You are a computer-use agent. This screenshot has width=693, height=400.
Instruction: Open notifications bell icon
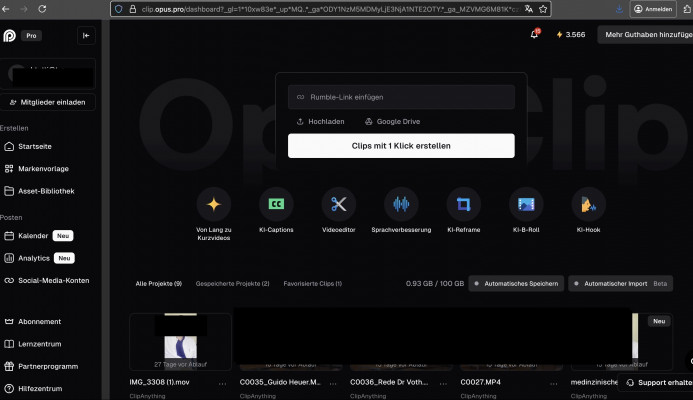click(534, 34)
